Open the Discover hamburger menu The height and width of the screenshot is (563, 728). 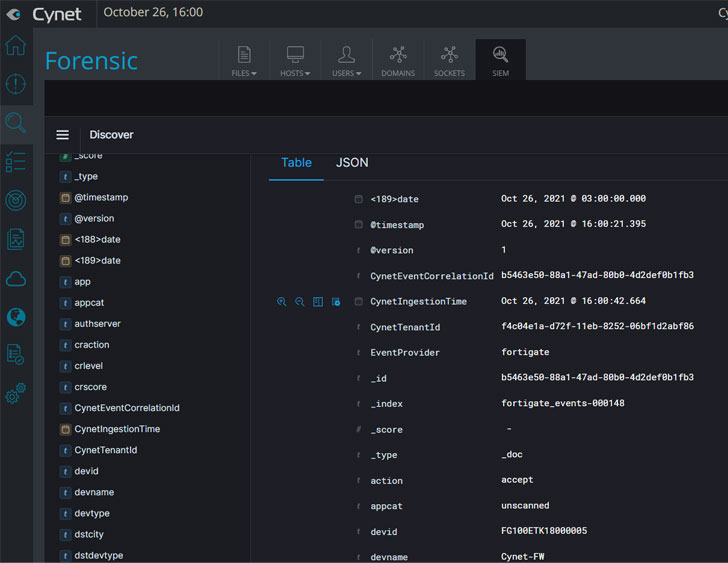(63, 135)
